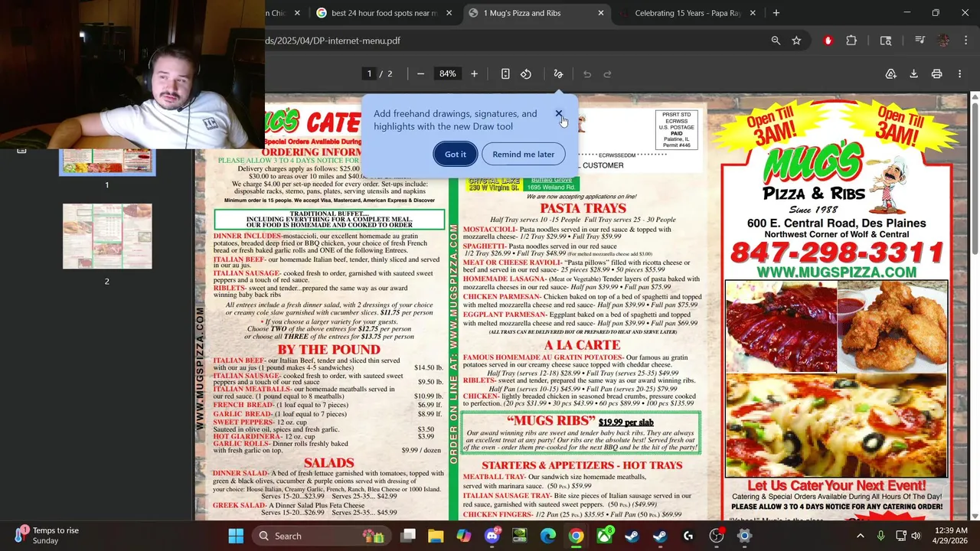Screen dimensions: 980x551
Task: Click the Google Lens search icon
Action: 886,41
